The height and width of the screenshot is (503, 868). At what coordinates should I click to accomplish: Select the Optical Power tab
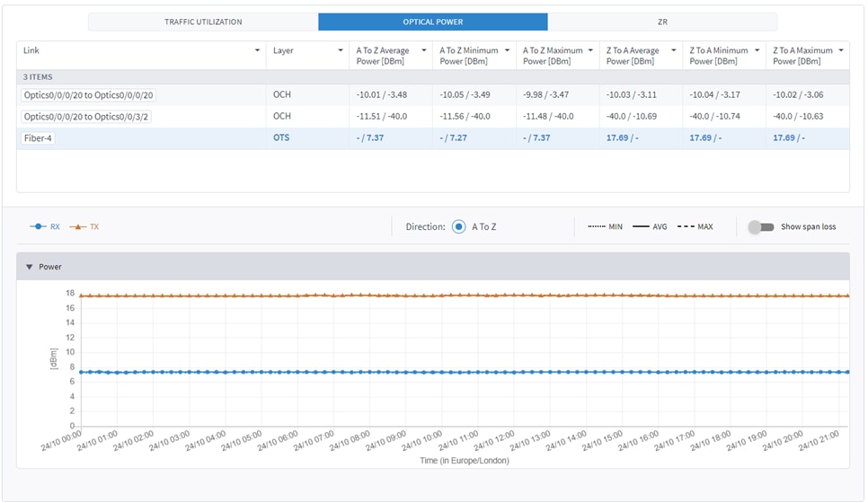tap(433, 22)
